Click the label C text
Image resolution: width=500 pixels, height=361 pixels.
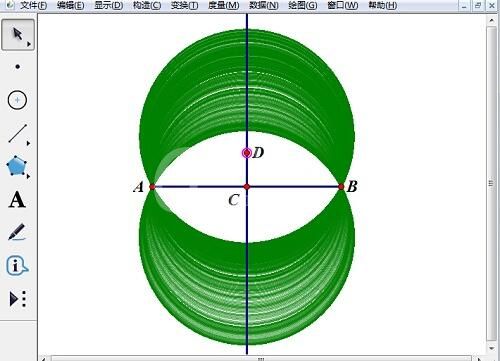234,200
